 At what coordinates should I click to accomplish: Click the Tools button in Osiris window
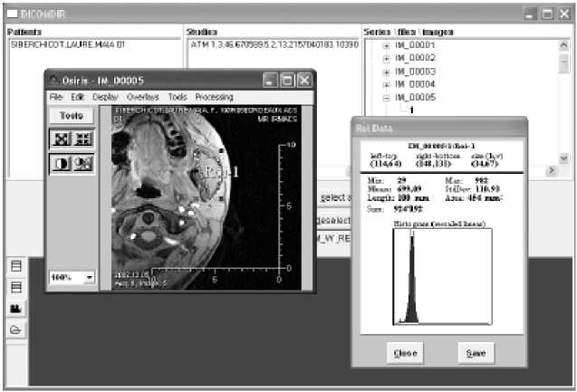[x=72, y=117]
